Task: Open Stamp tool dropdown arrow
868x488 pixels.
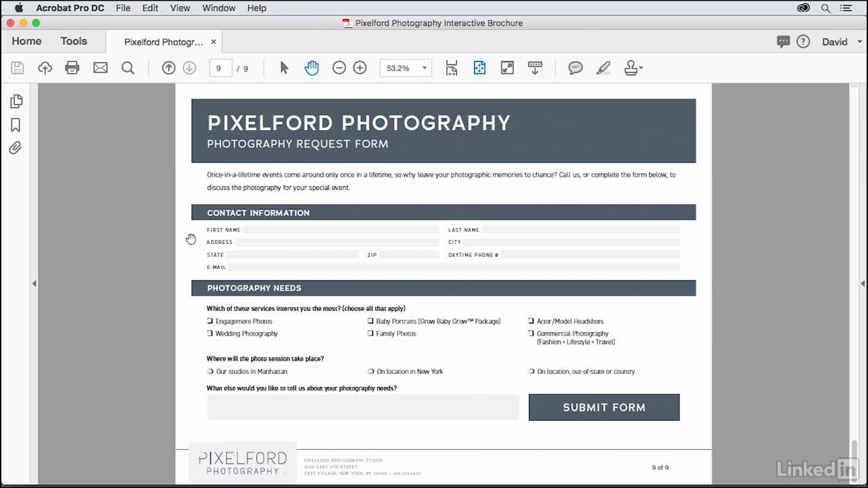Action: (641, 68)
